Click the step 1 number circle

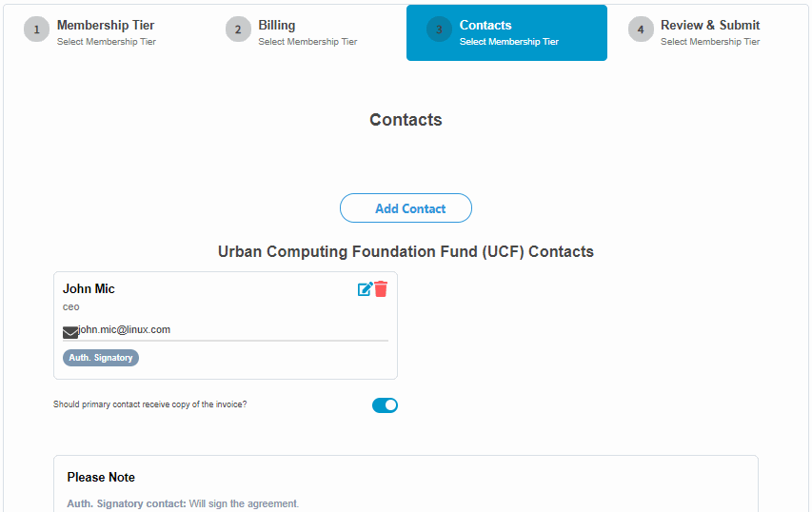pos(36,30)
